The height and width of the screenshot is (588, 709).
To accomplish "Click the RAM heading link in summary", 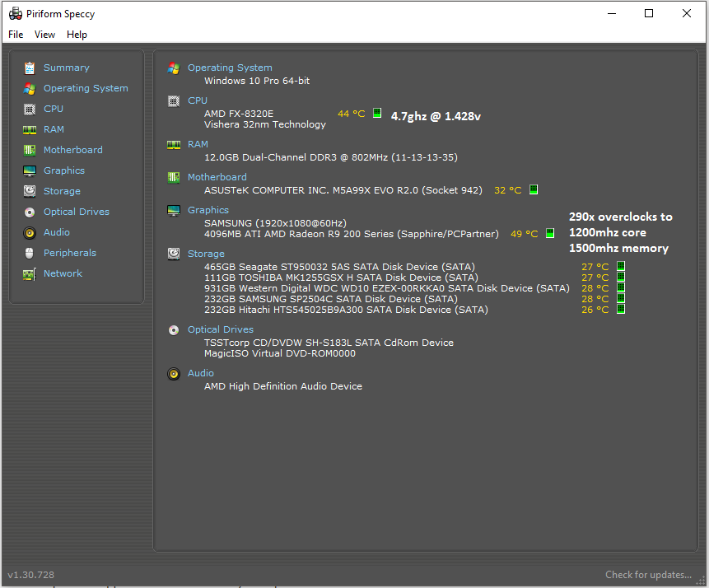I will pyautogui.click(x=198, y=144).
